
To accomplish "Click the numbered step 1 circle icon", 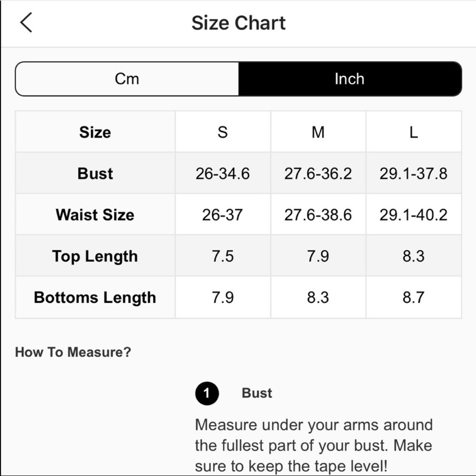I will tap(207, 394).
